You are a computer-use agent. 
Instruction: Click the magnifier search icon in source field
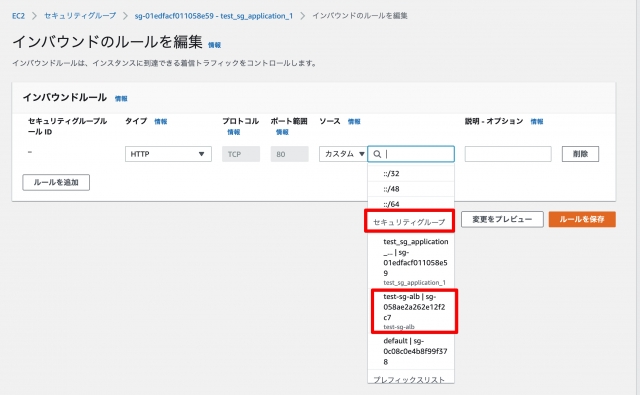click(377, 154)
